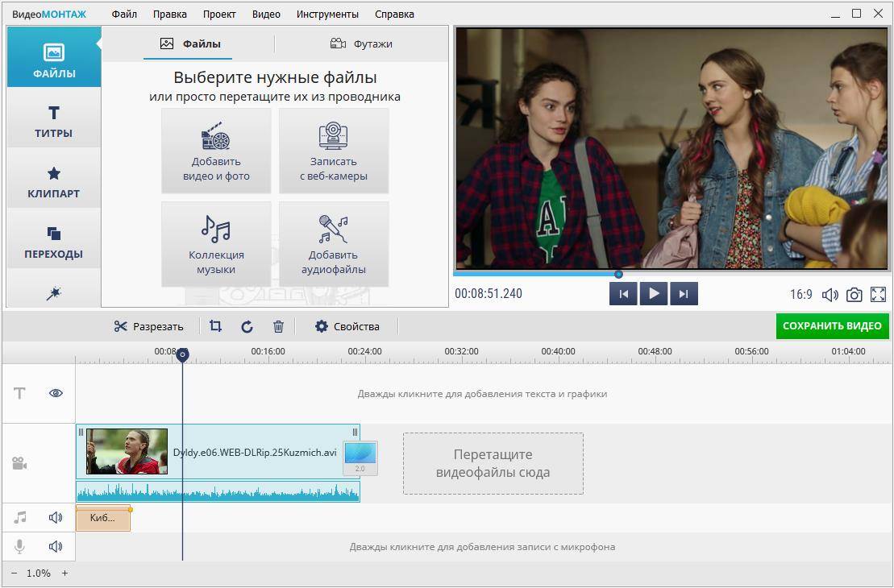Select the Dyldy.e06 video clip thumbnail

click(x=127, y=452)
